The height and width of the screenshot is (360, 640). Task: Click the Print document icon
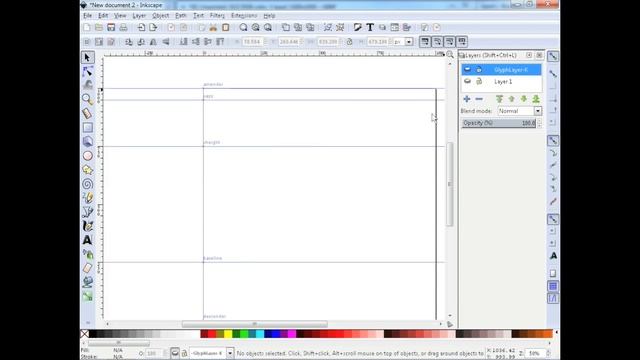click(x=123, y=27)
